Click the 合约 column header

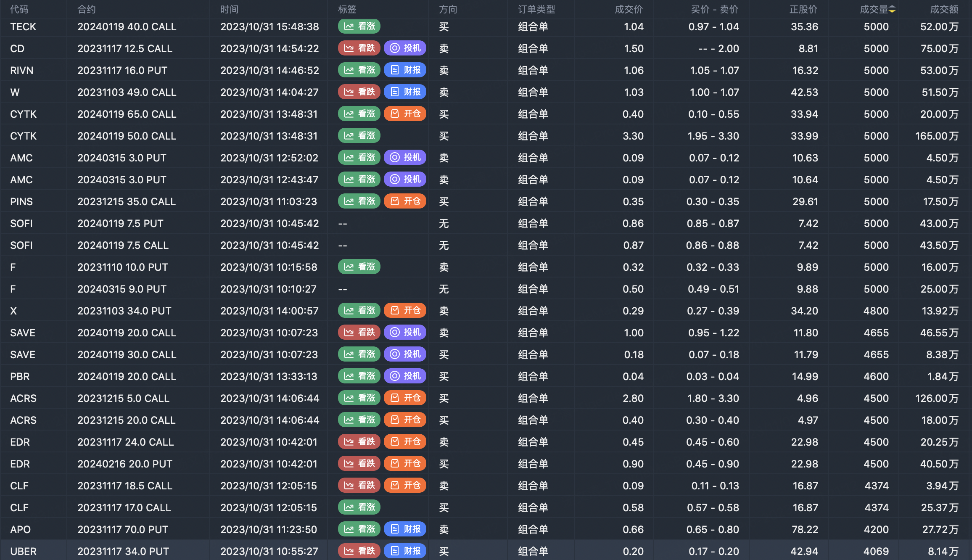(87, 9)
